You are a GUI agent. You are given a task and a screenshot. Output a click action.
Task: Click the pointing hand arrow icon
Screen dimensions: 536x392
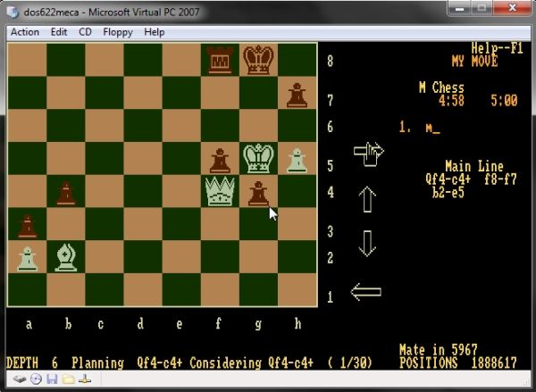(x=368, y=154)
